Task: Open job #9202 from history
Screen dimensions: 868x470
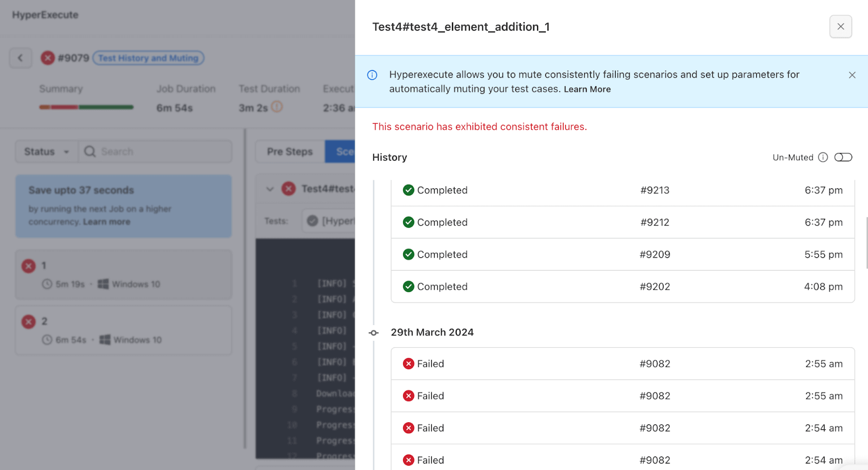Action: [x=655, y=286]
